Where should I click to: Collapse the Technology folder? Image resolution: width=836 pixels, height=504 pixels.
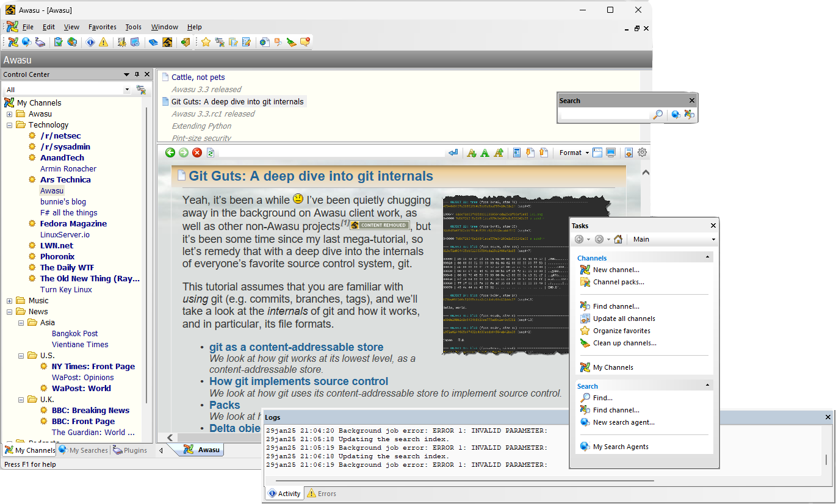pos(10,125)
